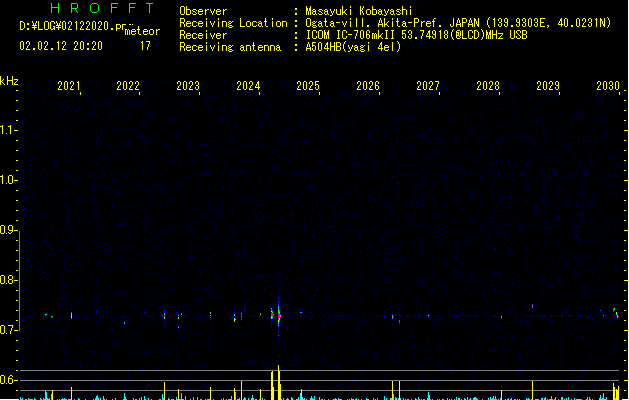Click the Receiving antenna label

tap(230, 47)
